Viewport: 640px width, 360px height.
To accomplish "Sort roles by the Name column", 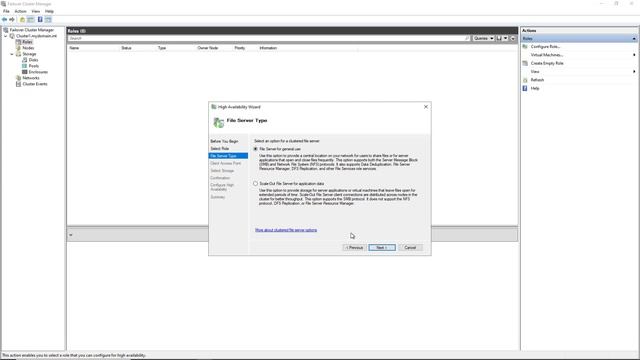I will (x=74, y=48).
